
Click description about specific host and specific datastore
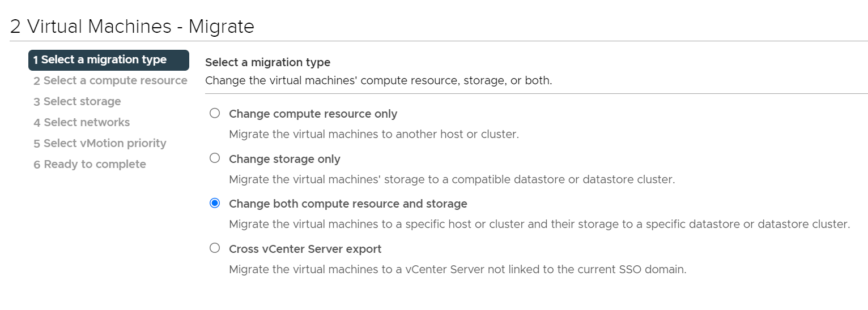tap(539, 225)
